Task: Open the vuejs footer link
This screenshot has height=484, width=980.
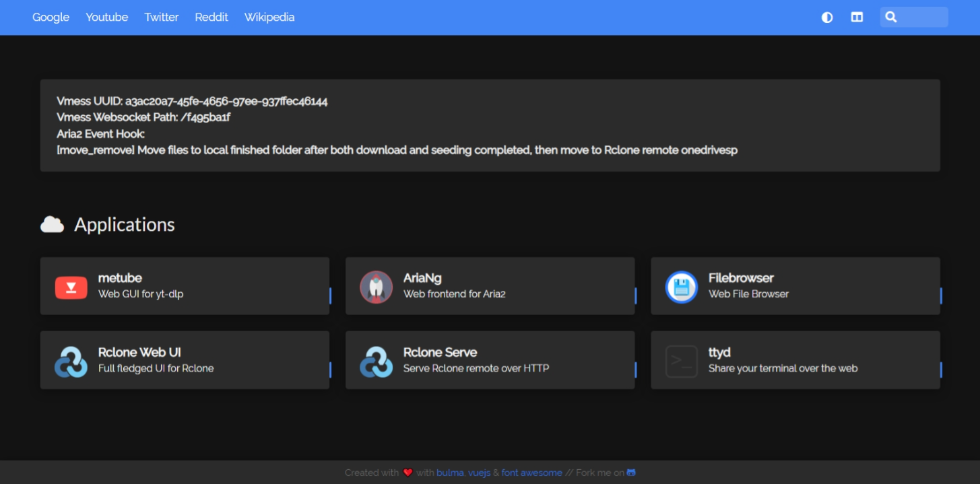Action: pos(479,473)
